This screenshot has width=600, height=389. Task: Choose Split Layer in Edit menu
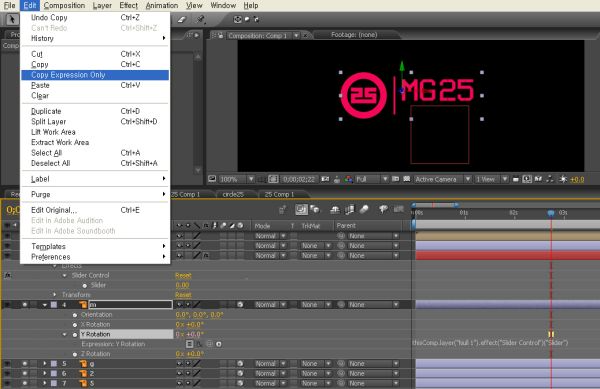pyautogui.click(x=95, y=122)
